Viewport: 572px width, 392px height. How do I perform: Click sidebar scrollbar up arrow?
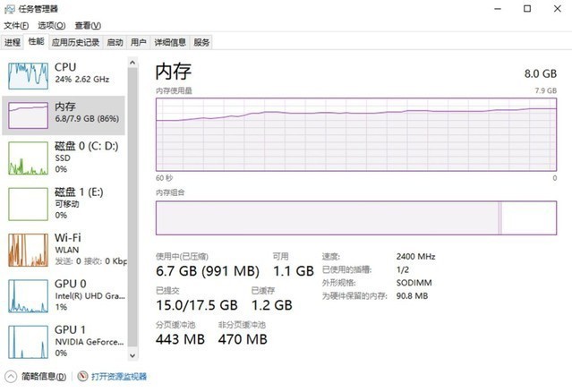(x=132, y=63)
